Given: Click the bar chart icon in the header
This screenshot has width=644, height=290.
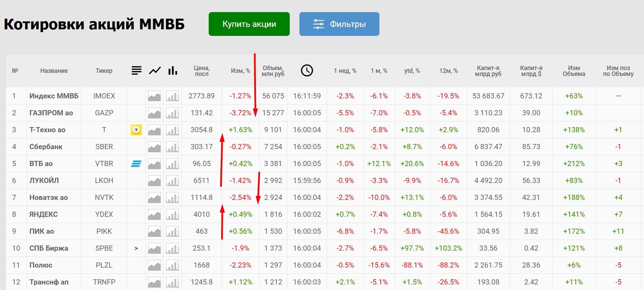Looking at the screenshot, I should pyautogui.click(x=173, y=70).
